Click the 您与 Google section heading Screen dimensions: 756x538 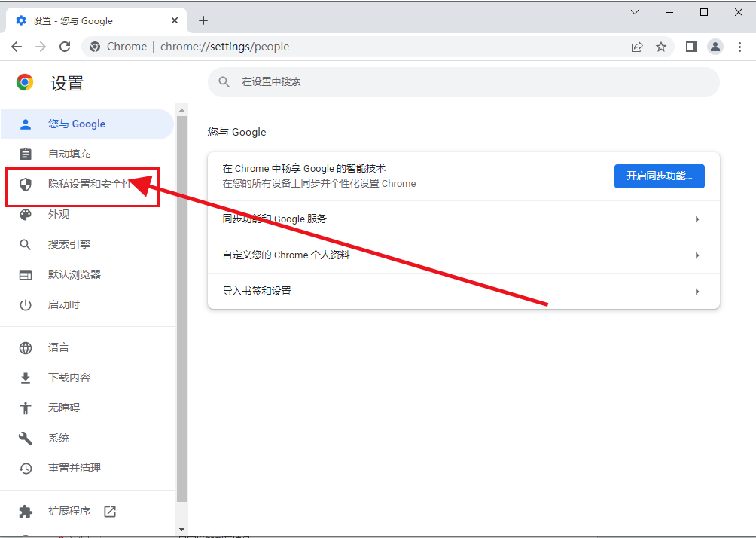236,132
